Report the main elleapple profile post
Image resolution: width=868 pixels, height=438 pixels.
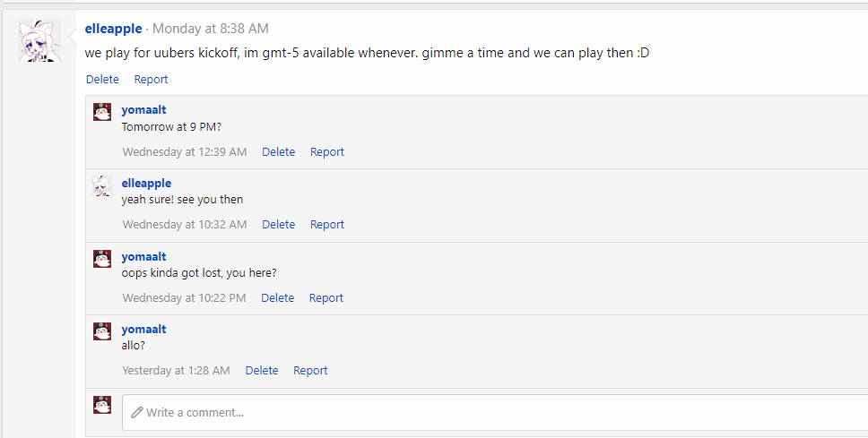click(151, 80)
